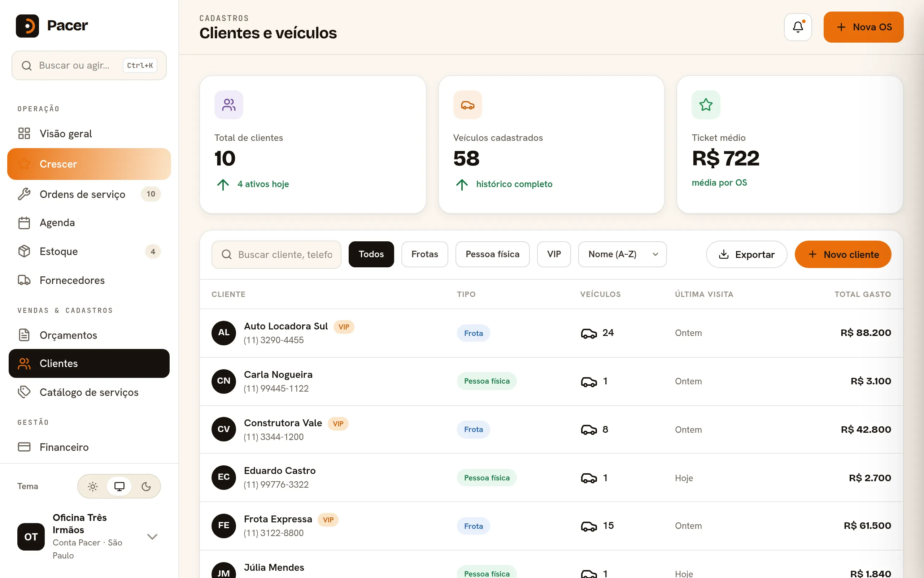The image size is (924, 578).
Task: Go to Agenda
Action: tap(89, 223)
